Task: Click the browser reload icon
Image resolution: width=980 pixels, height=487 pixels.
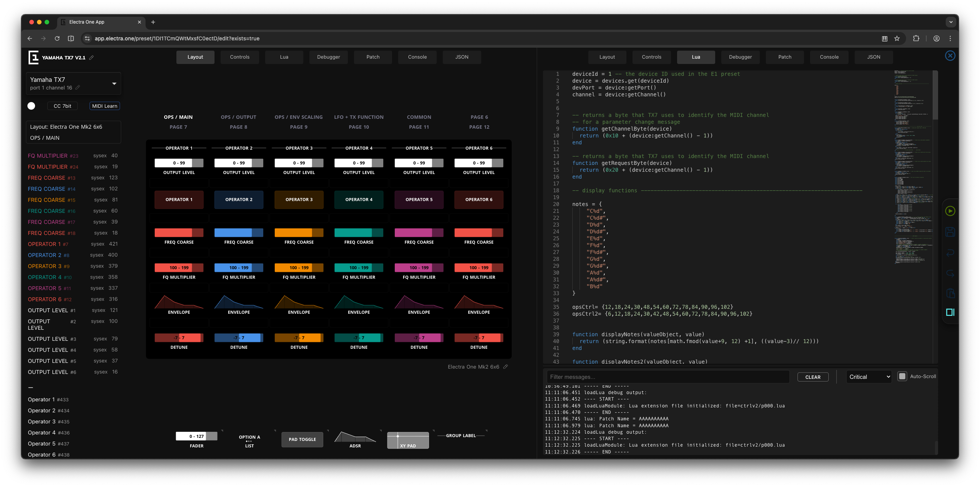Action: click(57, 38)
